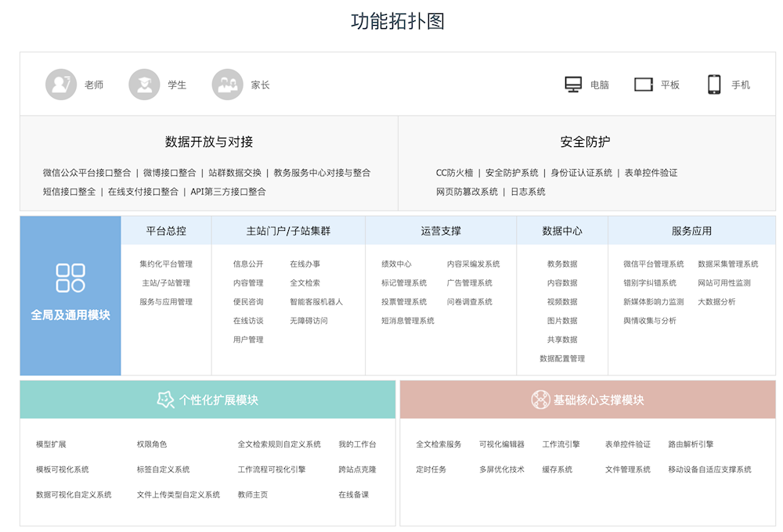
Task: Select the desktop computer (电脑) icon
Action: [x=573, y=84]
